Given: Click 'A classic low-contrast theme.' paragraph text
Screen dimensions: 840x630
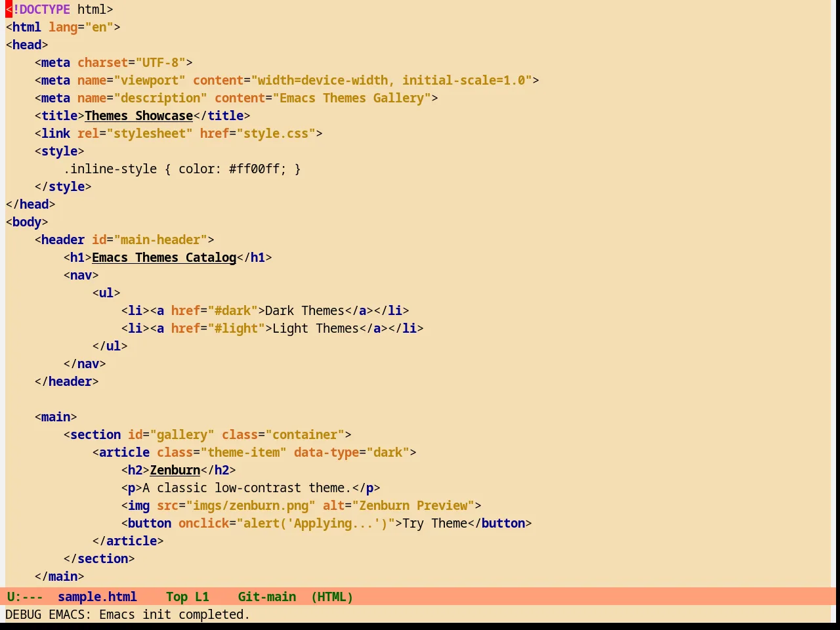Looking at the screenshot, I should tap(247, 488).
